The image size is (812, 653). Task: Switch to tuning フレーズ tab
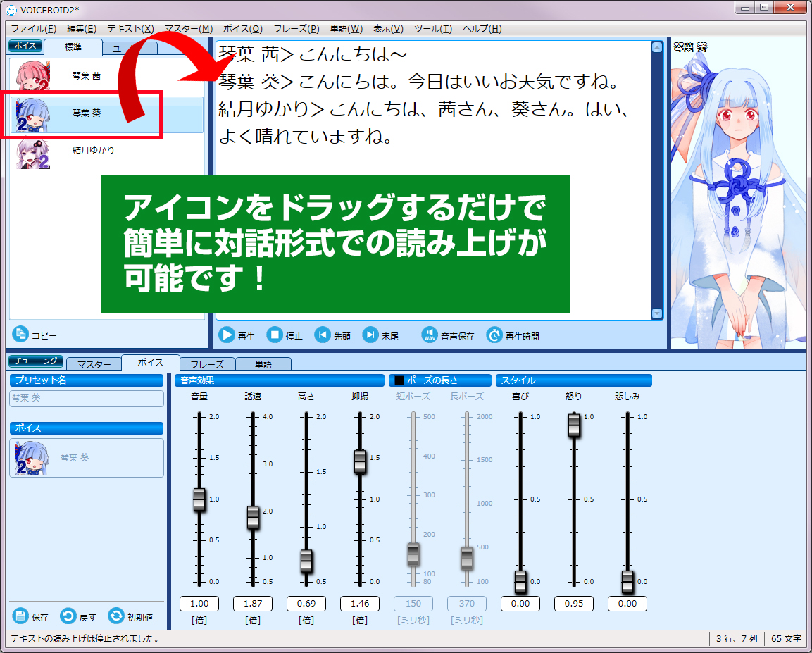click(207, 364)
